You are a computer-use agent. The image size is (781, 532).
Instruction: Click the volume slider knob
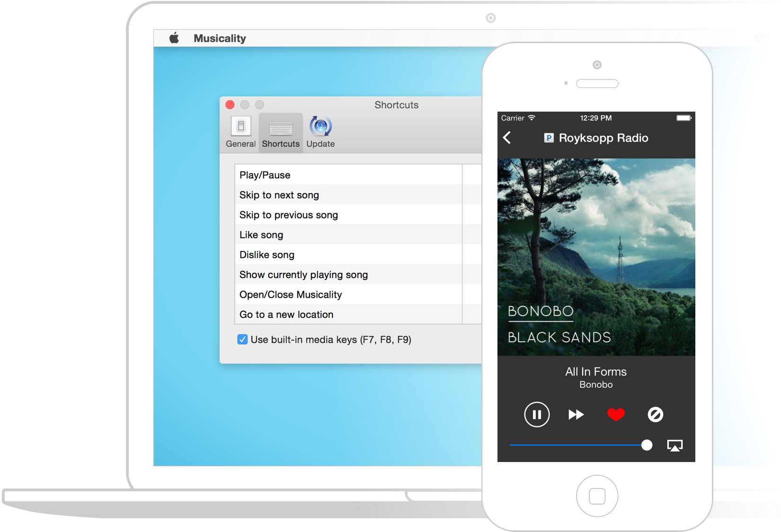pyautogui.click(x=647, y=445)
